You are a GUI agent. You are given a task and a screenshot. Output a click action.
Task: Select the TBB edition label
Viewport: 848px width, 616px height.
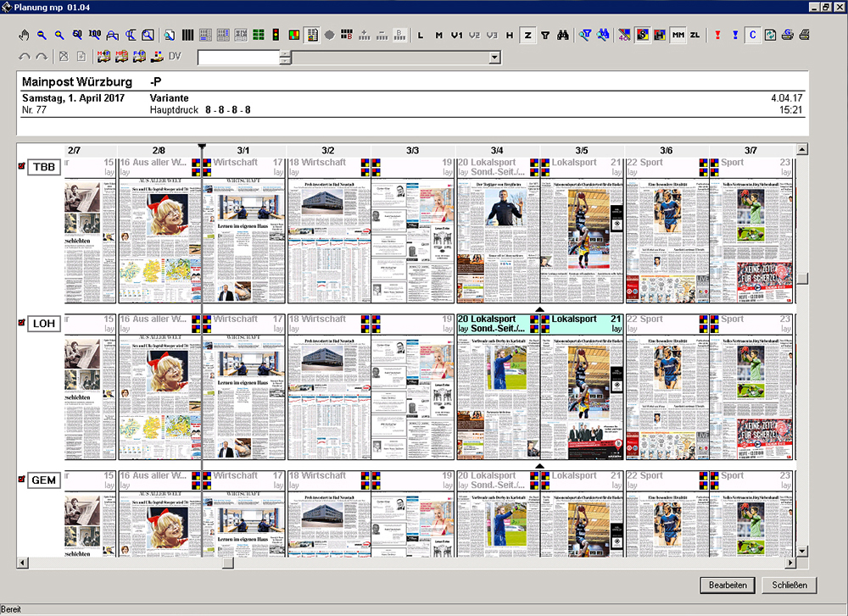[x=44, y=167]
